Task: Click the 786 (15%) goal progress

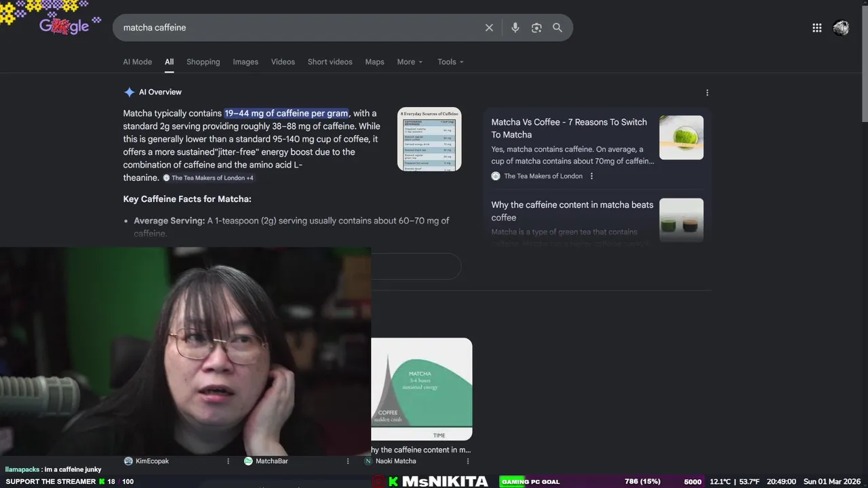Action: 642,482
